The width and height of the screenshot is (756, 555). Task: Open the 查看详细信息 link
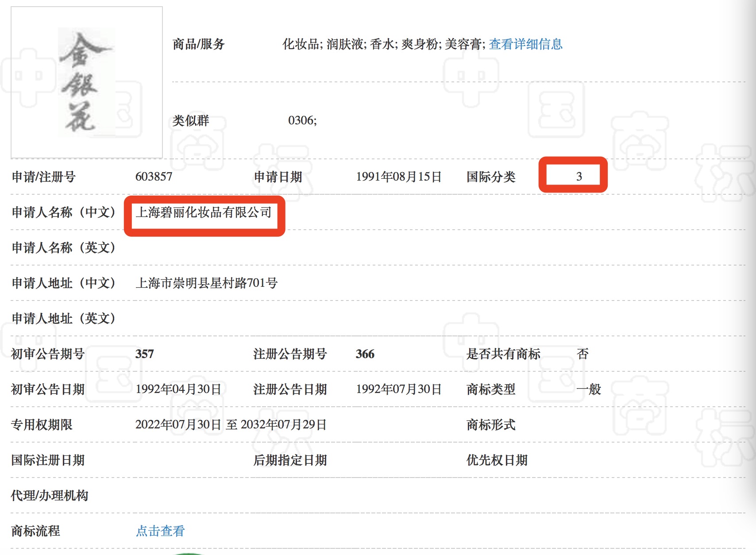tap(525, 44)
